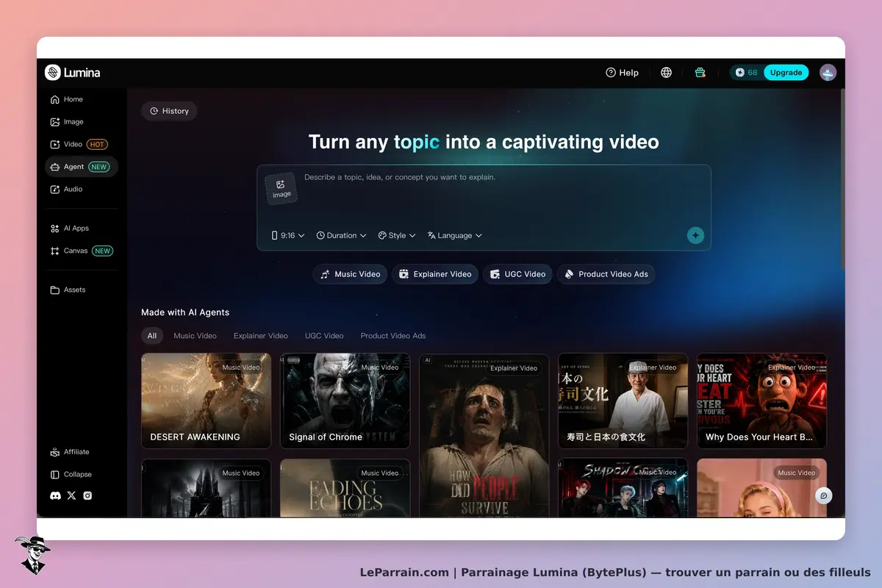Click the Lumina logo
The width and height of the screenshot is (882, 588).
click(72, 73)
